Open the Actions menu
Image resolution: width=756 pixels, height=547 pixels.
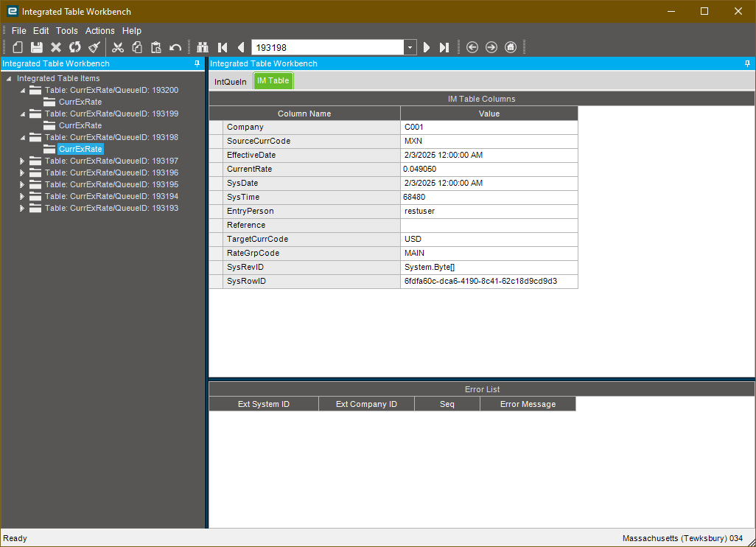99,31
